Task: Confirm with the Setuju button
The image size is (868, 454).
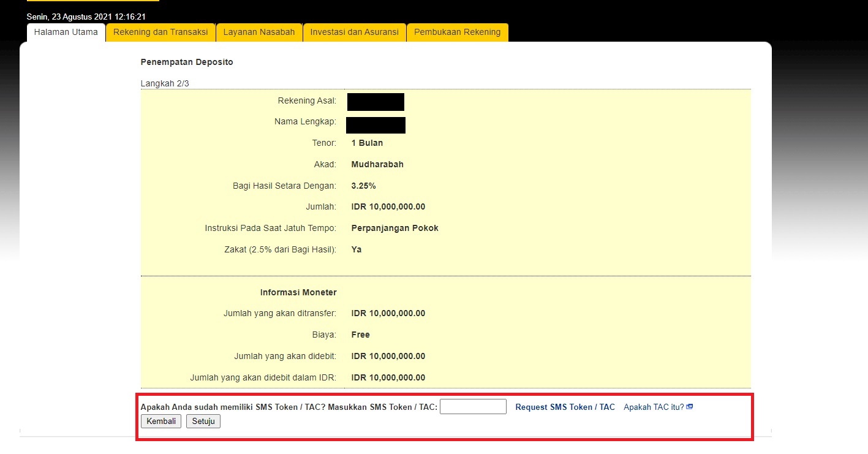Action: 203,422
